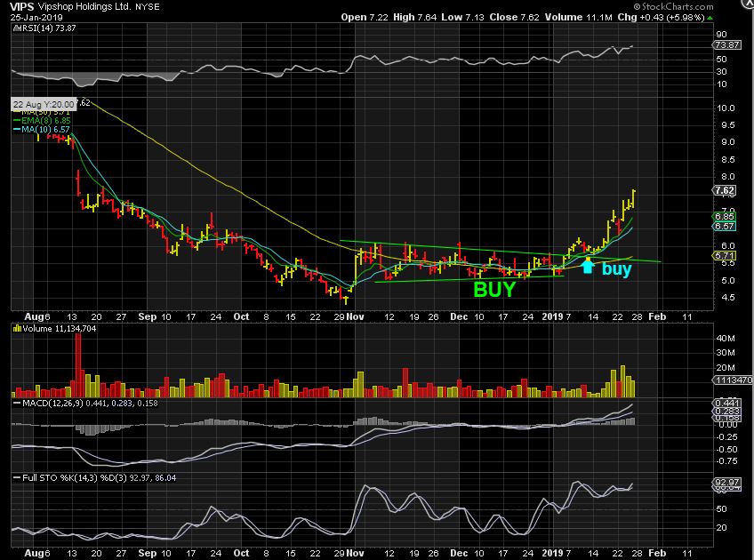Image resolution: width=754 pixels, height=560 pixels.
Task: Click the Oct label on the price chart date axis
Action: pos(241,316)
